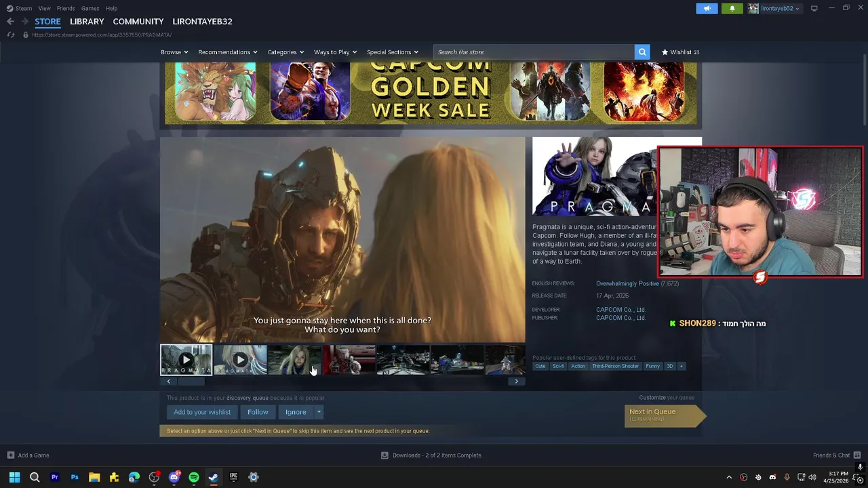The height and width of the screenshot is (488, 868).
Task: Click Add to your wishlist
Action: coord(202,412)
